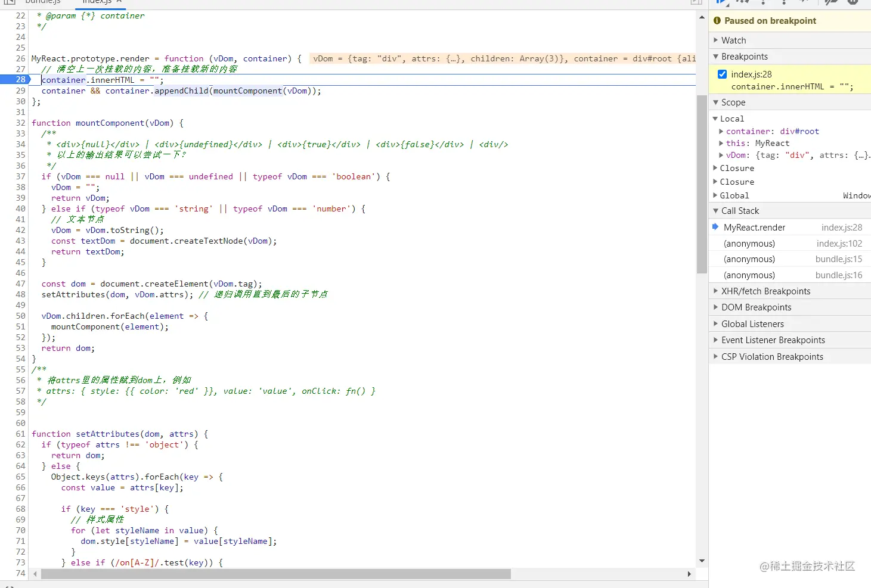Click the info icon beside Paused on breakpoint
The width and height of the screenshot is (871, 588).
717,20
